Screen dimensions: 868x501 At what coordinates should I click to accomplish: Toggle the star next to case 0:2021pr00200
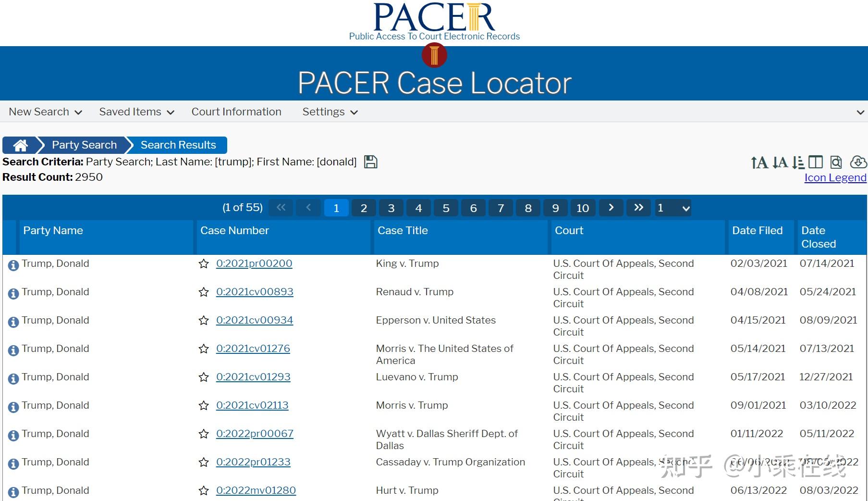204,264
